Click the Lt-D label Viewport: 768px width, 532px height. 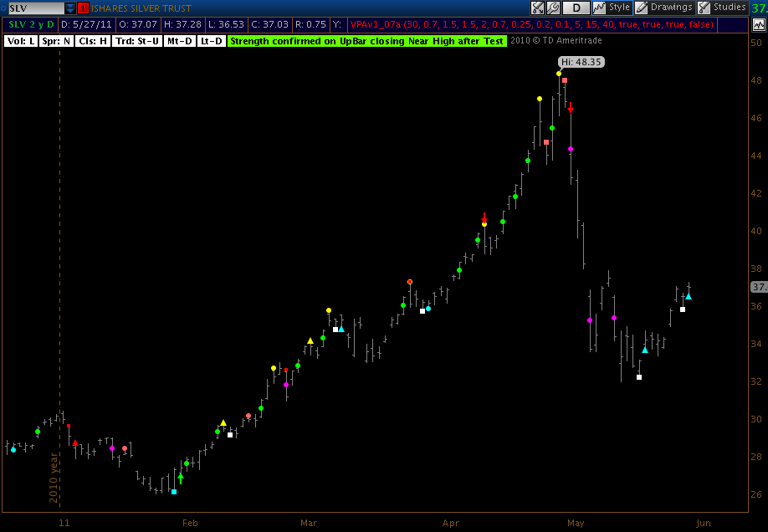(x=211, y=41)
